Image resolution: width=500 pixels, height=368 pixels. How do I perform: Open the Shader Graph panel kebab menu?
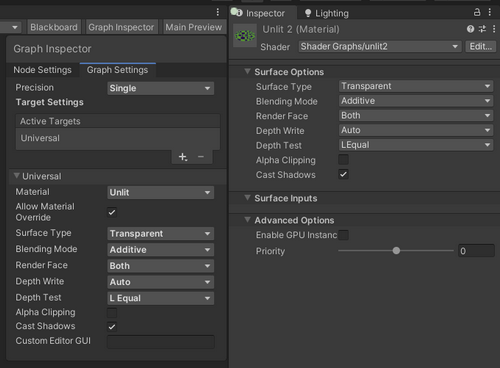(x=218, y=12)
